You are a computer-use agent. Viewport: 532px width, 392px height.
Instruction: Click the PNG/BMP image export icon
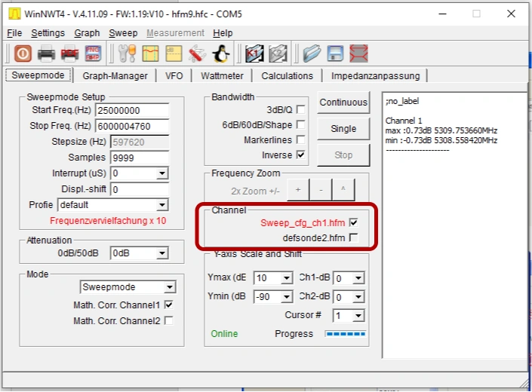93,54
